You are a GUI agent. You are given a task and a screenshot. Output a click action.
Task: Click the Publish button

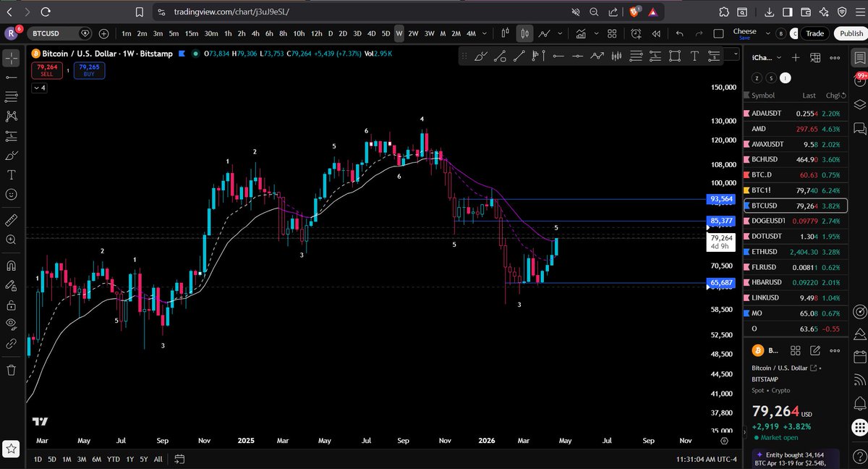pyautogui.click(x=851, y=33)
